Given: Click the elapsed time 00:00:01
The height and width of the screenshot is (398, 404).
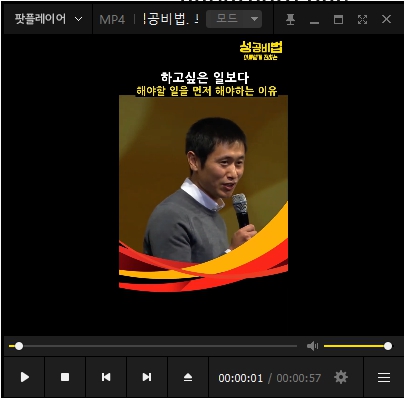Looking at the screenshot, I should [241, 378].
